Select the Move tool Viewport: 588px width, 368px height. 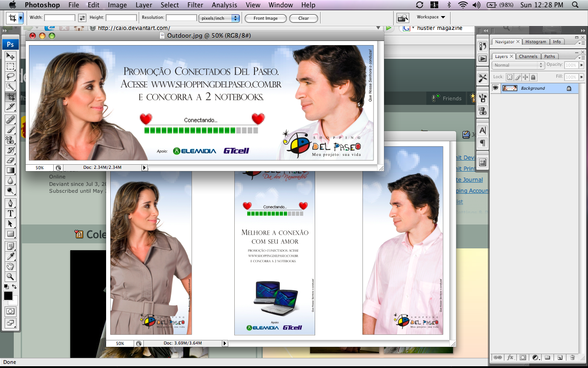[10, 56]
